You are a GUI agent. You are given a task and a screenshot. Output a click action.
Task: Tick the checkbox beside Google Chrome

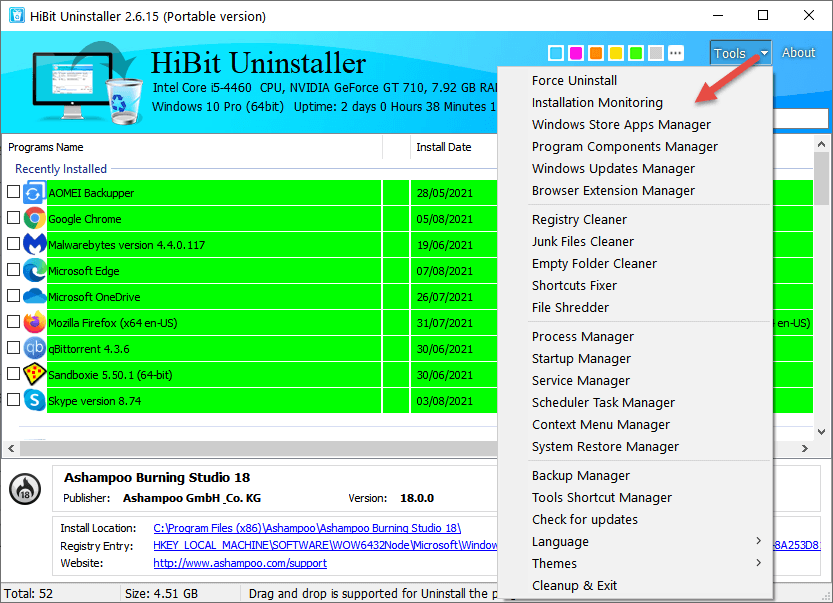click(13, 219)
